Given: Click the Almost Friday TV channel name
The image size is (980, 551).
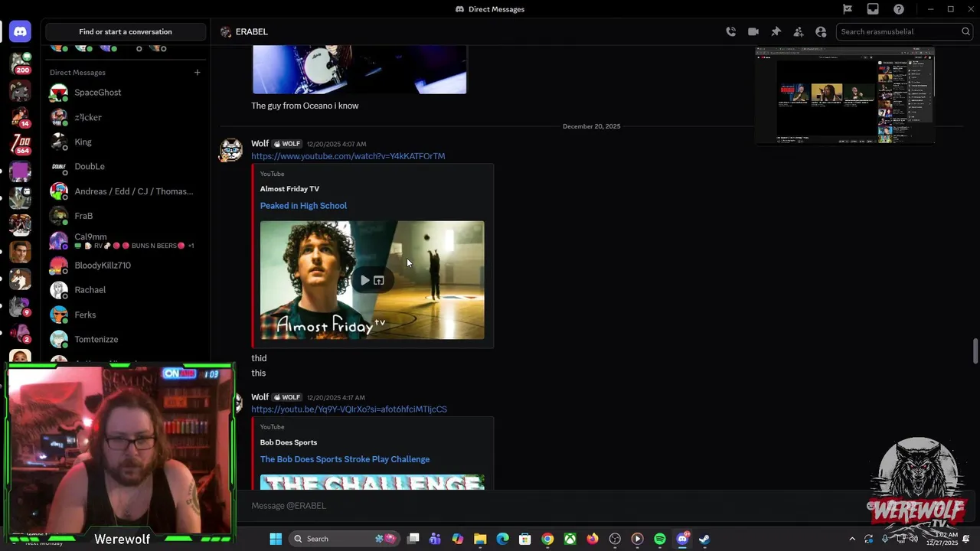Looking at the screenshot, I should click(x=289, y=189).
